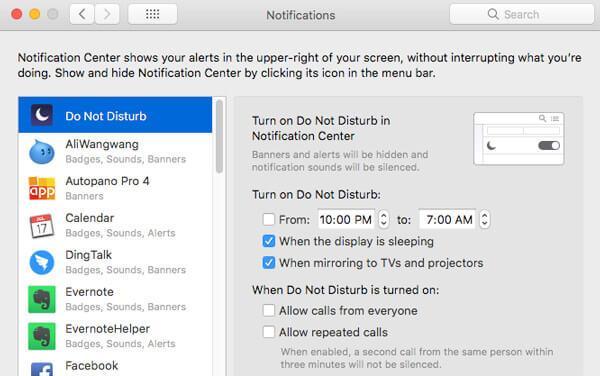
Task: Select Do Not Disturb in the list
Action: coord(115,115)
